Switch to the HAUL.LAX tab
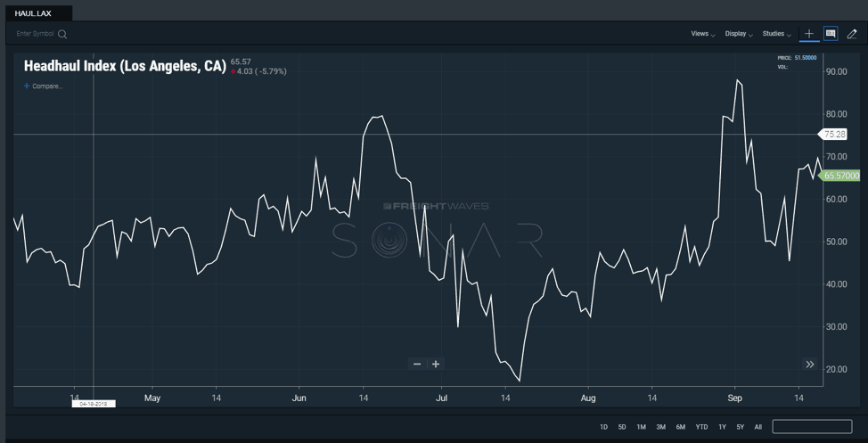This screenshot has width=868, height=443. pos(37,13)
